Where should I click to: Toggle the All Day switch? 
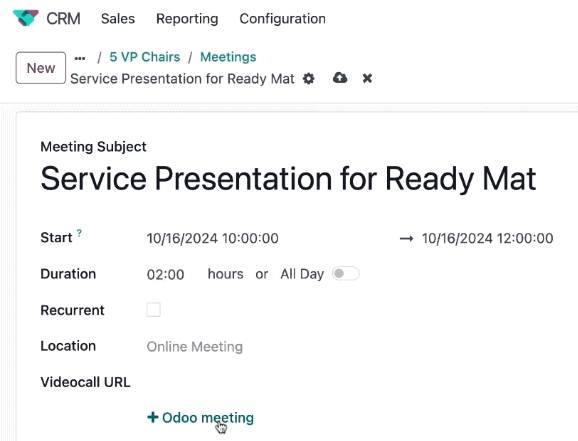tap(345, 274)
